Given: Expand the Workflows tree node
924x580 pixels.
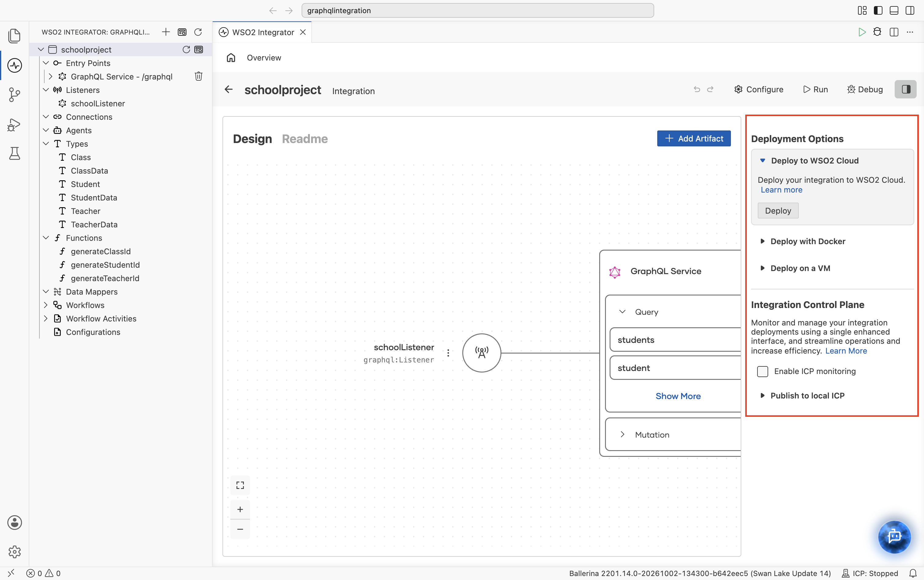Looking at the screenshot, I should 46,305.
